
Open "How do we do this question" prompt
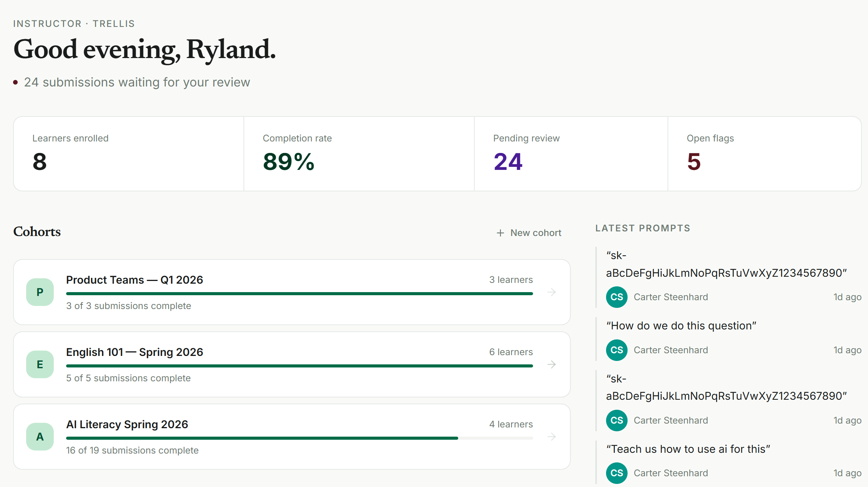[681, 326]
